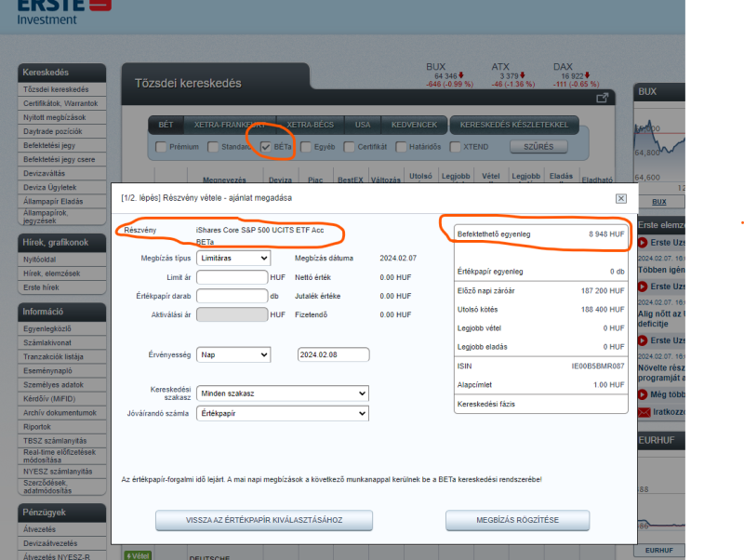Open Állampapírok, jegyzések menu item
744x560 pixels.
click(x=61, y=217)
